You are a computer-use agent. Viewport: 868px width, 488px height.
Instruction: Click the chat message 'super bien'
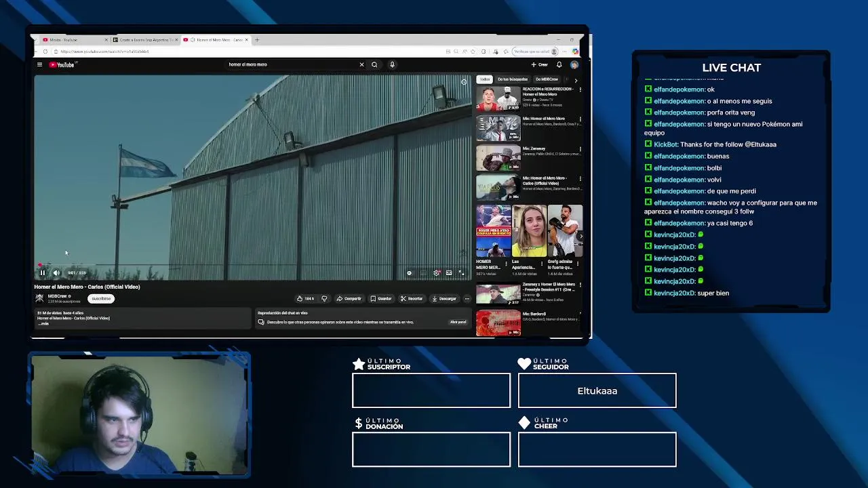713,293
